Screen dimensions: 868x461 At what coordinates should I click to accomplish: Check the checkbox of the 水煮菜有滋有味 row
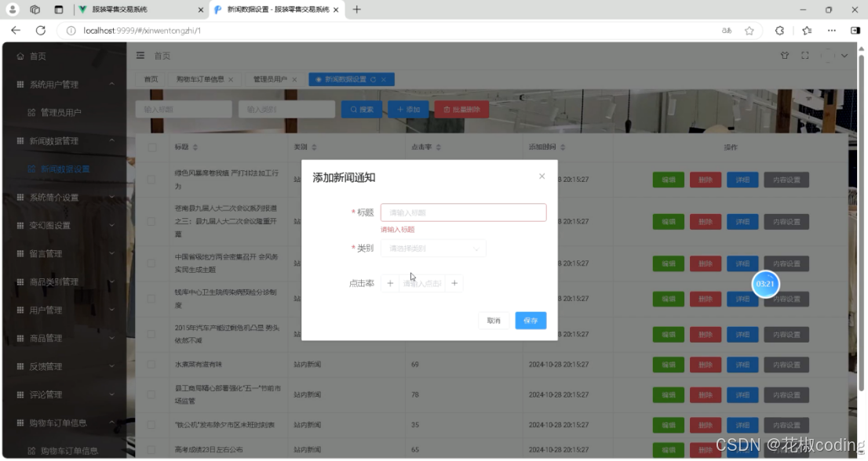pyautogui.click(x=152, y=364)
